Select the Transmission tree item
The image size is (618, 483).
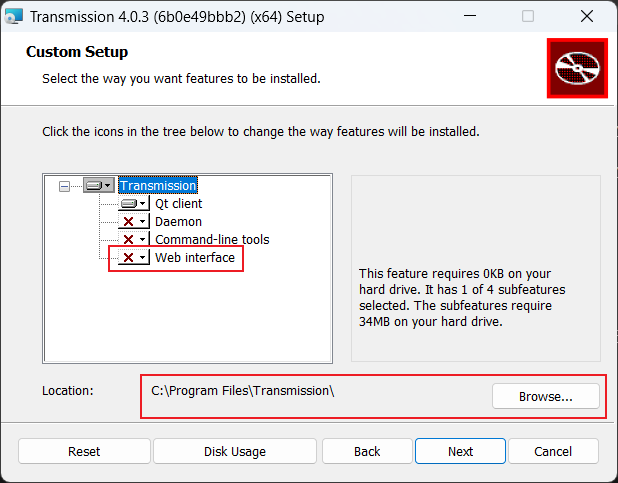(x=158, y=185)
